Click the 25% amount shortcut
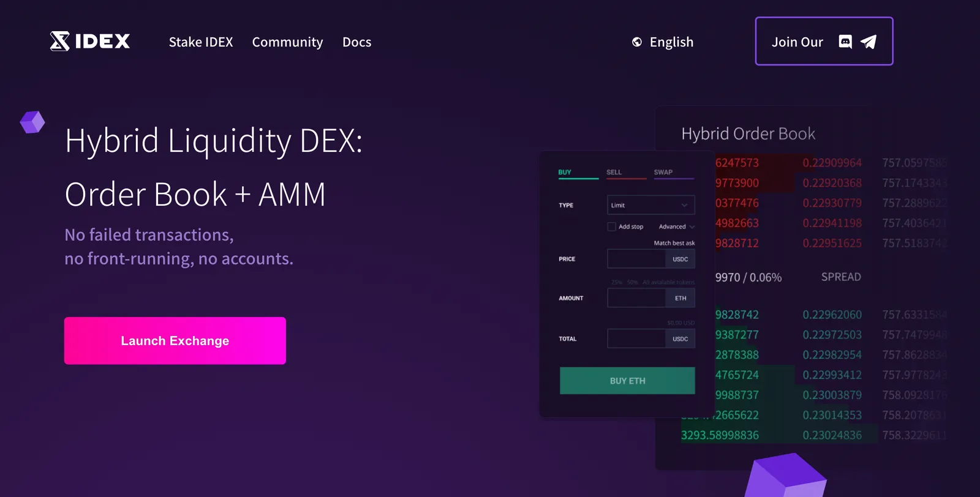 (616, 282)
